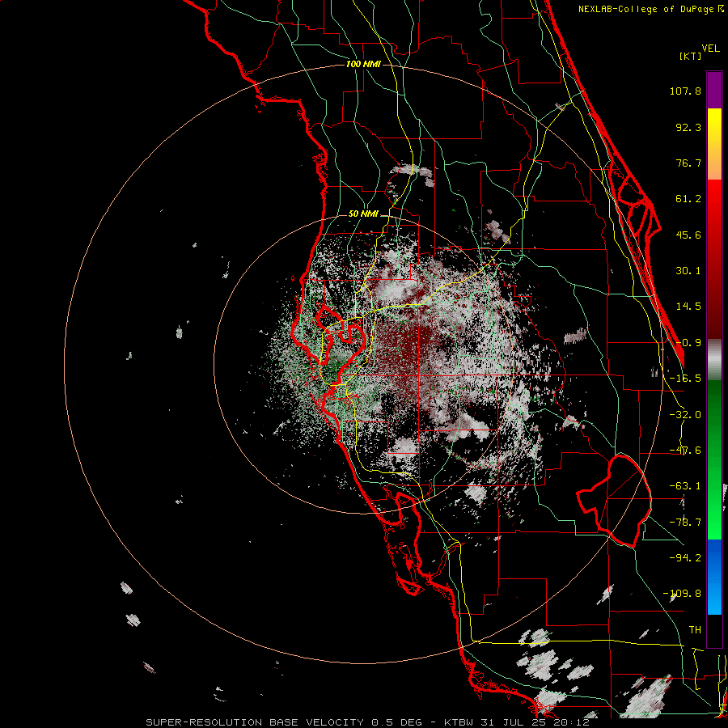Select the -94.2 value on the velocity scale

pos(685,558)
